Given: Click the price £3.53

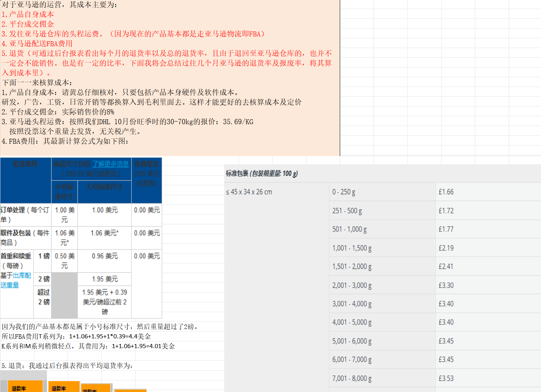Looking at the screenshot, I should point(446,378).
